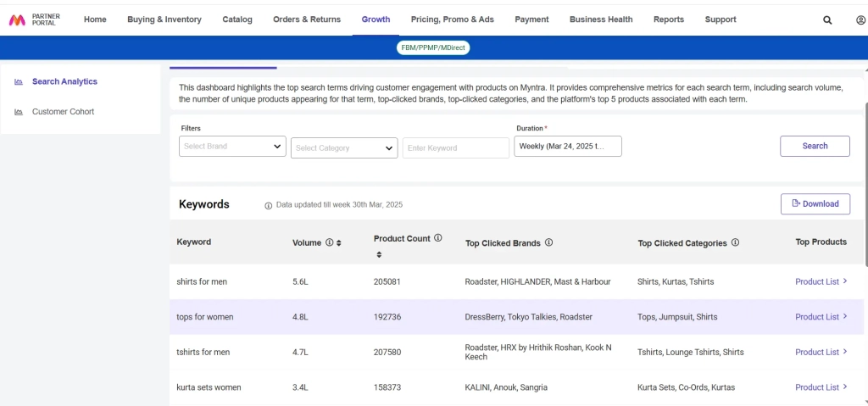
Task: Sort the table by Volume arrows
Action: click(x=338, y=243)
